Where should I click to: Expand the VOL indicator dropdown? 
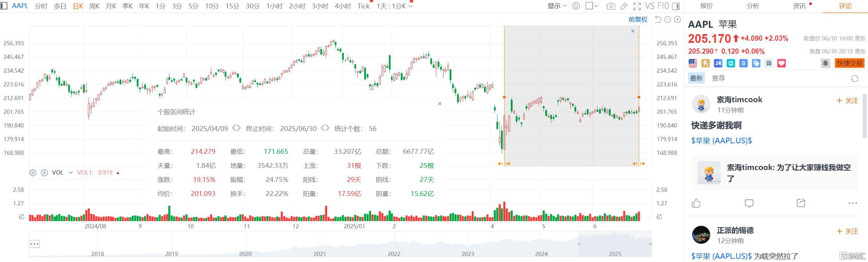[71, 173]
